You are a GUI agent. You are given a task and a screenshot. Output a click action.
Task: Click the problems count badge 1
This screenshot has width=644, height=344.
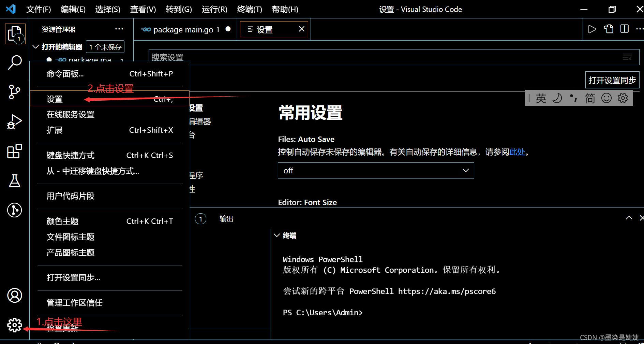coord(200,219)
